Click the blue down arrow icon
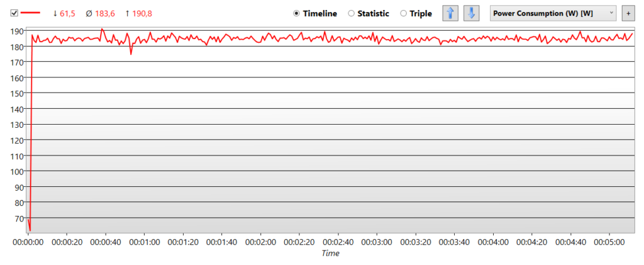The image size is (644, 265). [x=472, y=13]
